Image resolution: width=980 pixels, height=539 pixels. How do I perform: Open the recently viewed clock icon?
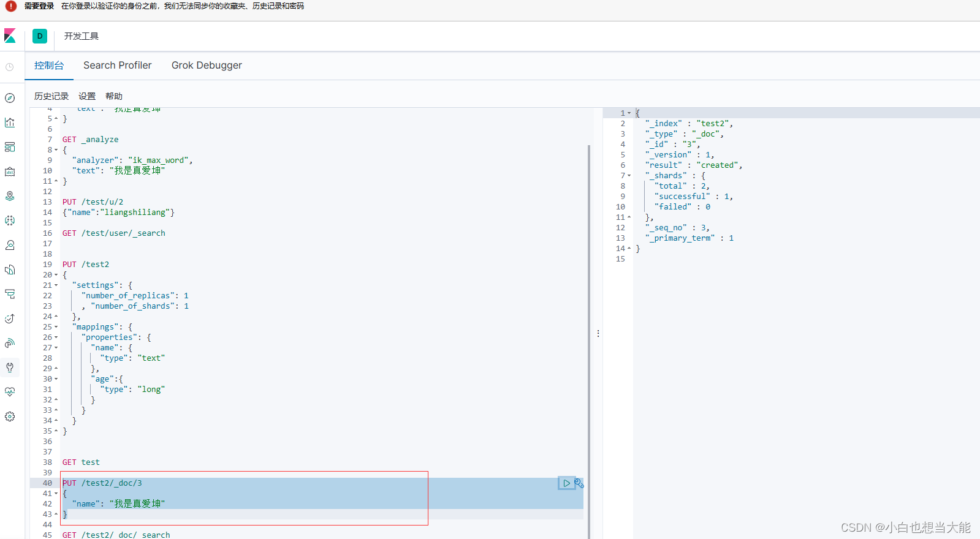[x=10, y=67]
